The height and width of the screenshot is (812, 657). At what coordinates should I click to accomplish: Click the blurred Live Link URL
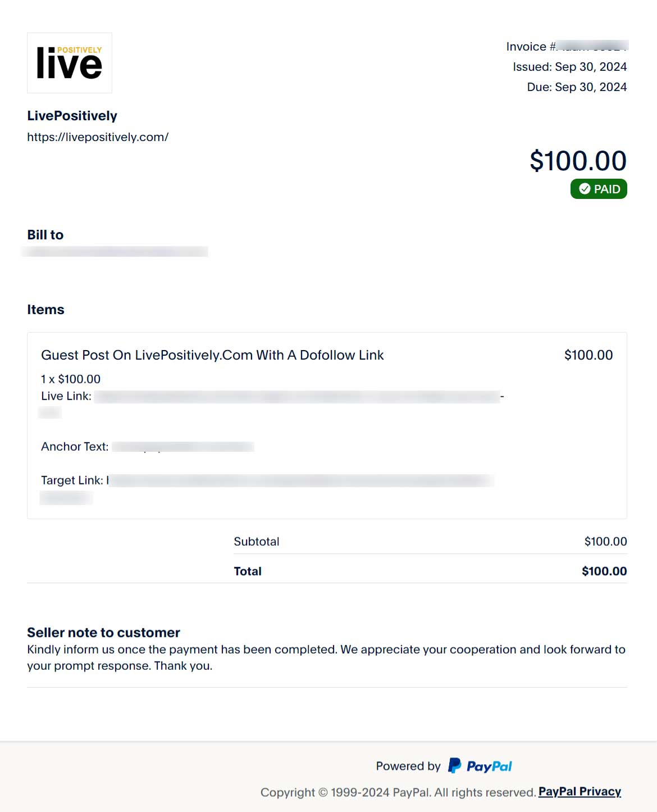(298, 397)
